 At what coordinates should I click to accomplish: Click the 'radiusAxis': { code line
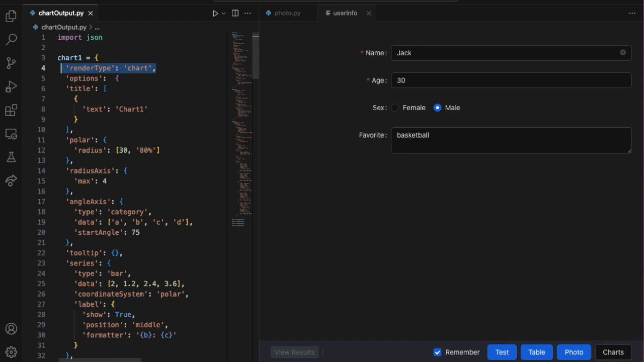[96, 171]
